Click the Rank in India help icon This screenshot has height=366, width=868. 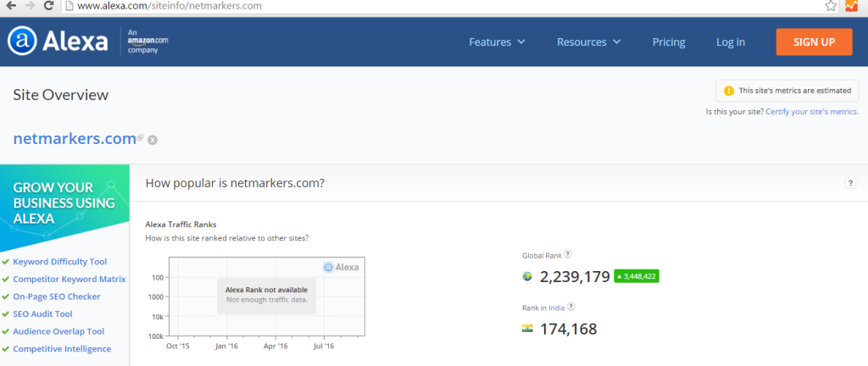point(571,307)
